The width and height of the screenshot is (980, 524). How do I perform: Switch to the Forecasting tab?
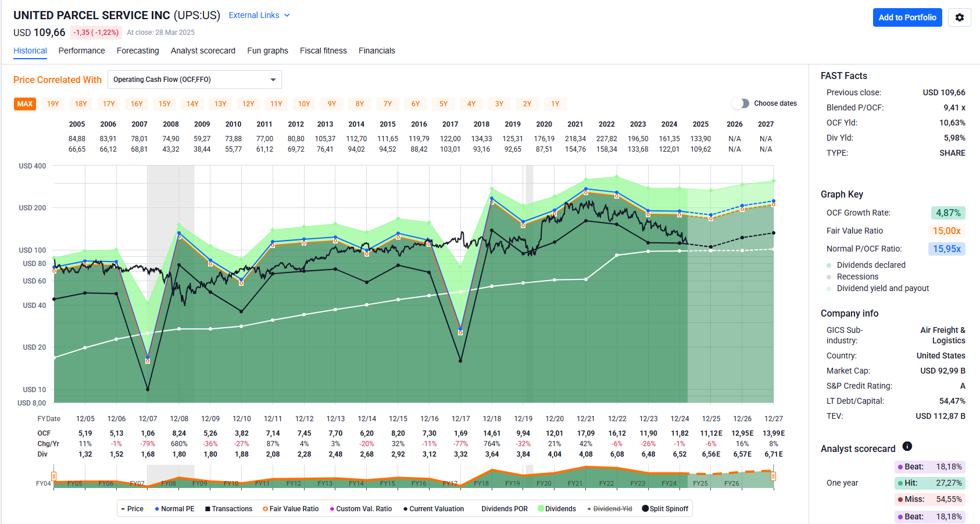[x=138, y=51]
